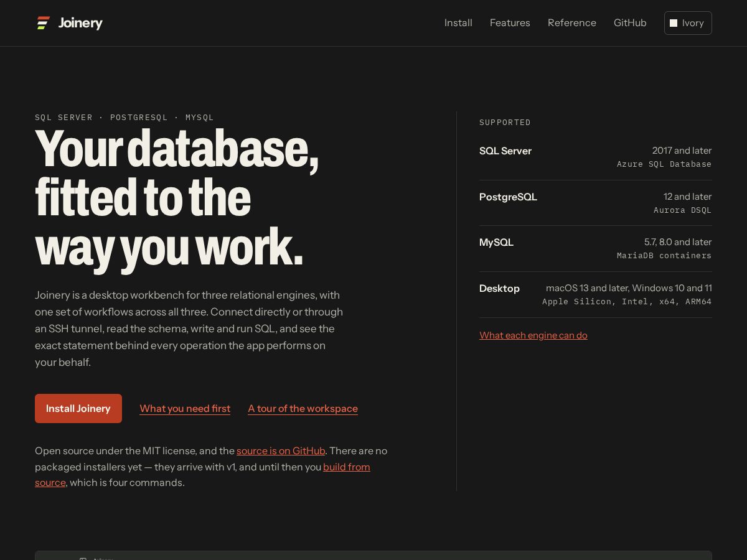The image size is (747, 560).
Task: Click the '5.7, 8.0 and later' text
Action: [678, 242]
